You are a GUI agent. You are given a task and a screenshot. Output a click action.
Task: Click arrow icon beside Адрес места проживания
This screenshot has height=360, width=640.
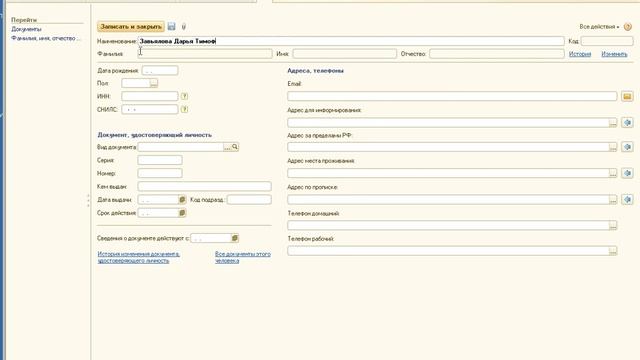pos(627,173)
